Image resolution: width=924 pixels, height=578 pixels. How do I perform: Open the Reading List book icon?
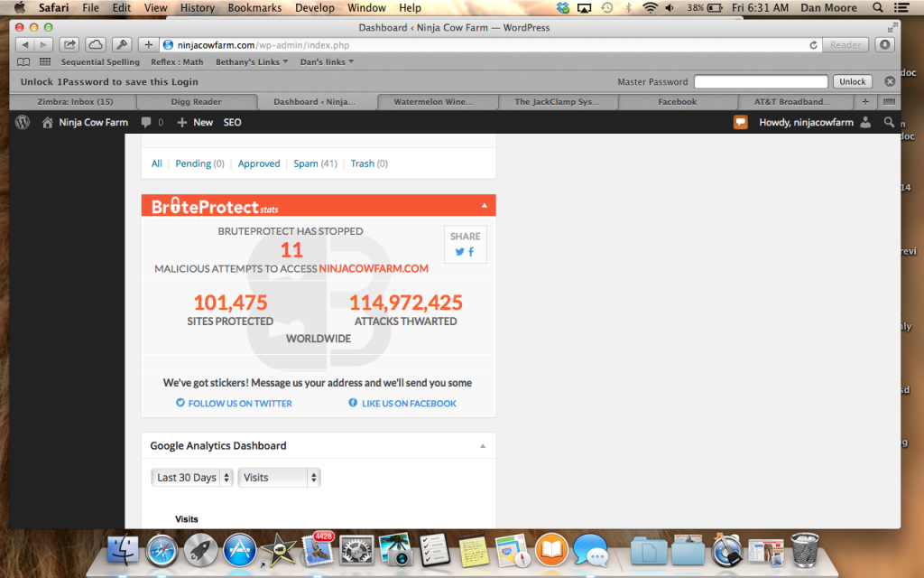pos(23,62)
